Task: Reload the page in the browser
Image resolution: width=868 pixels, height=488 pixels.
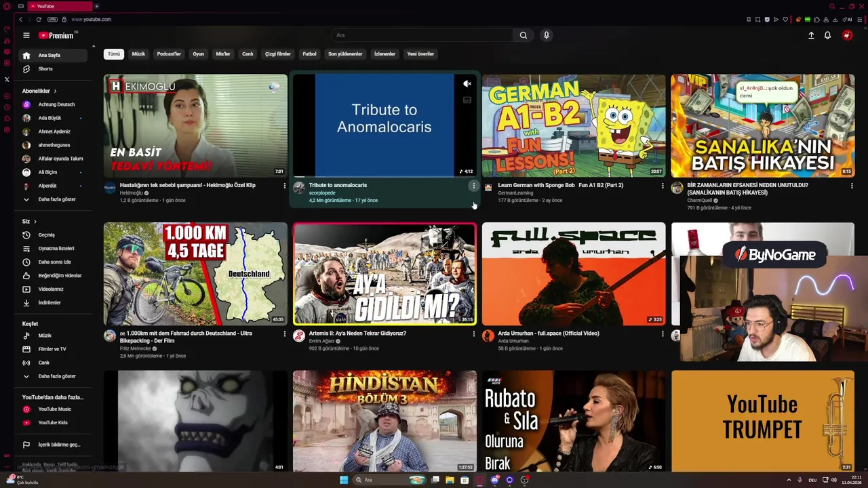Action: [39, 19]
